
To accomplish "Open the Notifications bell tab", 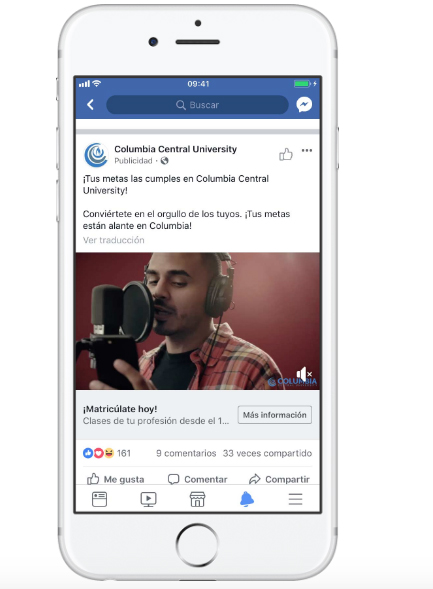I will point(247,499).
